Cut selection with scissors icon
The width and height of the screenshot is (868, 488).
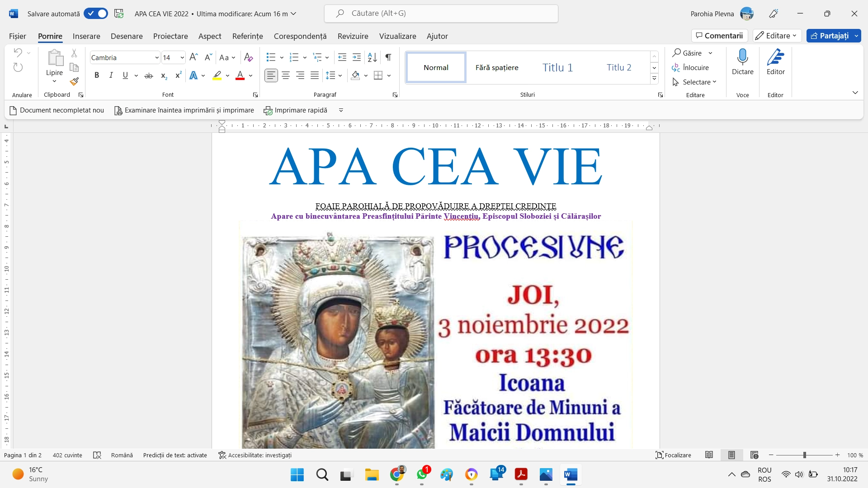[x=74, y=53]
